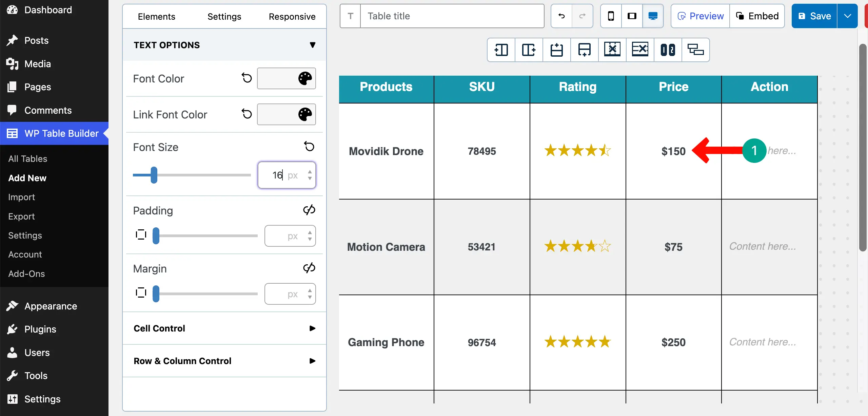The width and height of the screenshot is (868, 416).
Task: Insert a new row below
Action: pyautogui.click(x=584, y=50)
